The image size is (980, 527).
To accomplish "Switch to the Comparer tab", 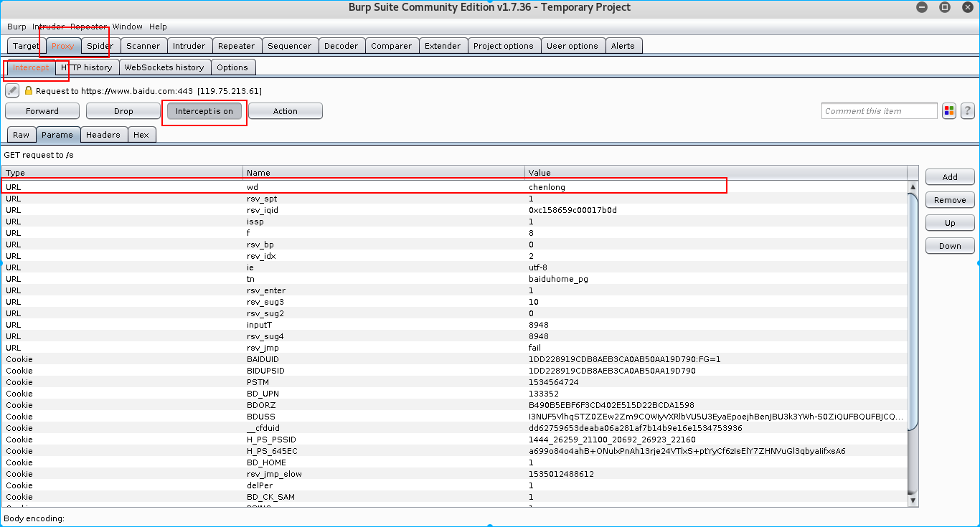I will pos(392,46).
